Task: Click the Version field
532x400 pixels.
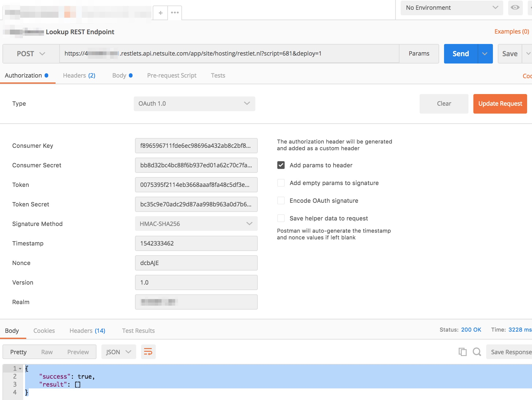Action: point(196,282)
